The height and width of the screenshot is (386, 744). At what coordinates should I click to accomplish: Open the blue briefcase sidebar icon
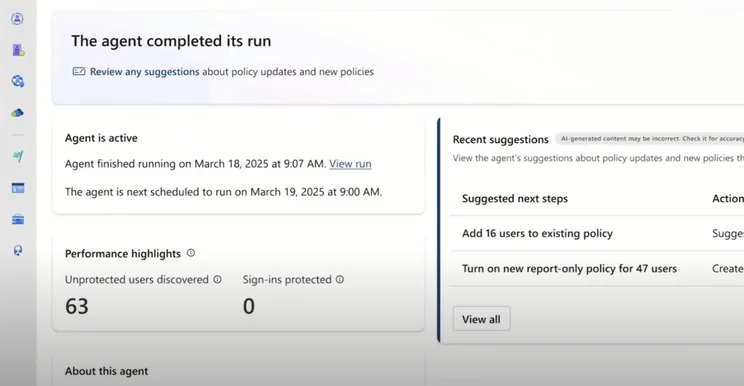18,220
